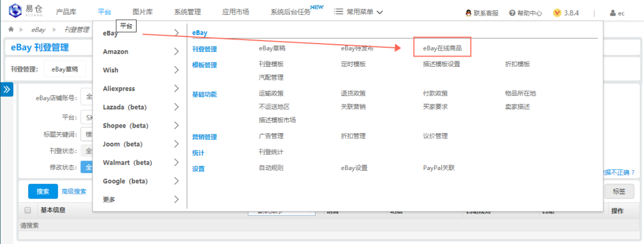Viewport: 644px width, 244px height.
Task: Open 关联营销 menu entry
Action: click(353, 107)
